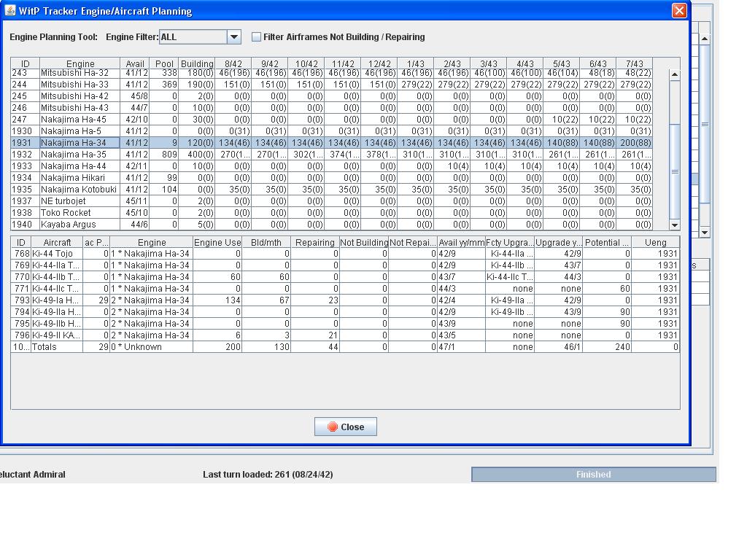747x560 pixels.
Task: Sort by the Avail column header
Action: [135, 63]
